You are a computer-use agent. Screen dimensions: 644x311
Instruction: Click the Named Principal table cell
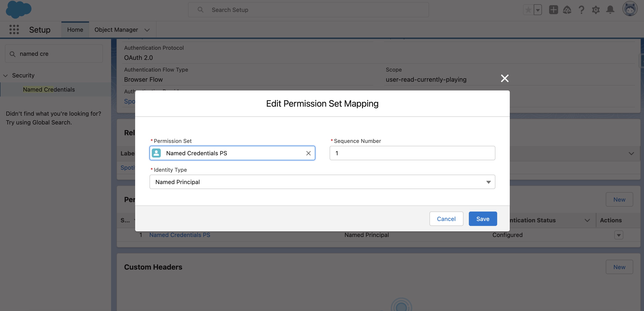coord(367,235)
